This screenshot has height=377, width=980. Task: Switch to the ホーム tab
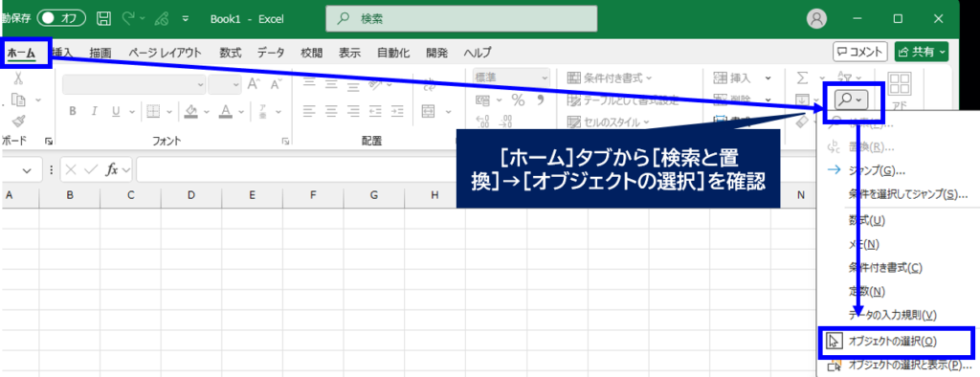(x=21, y=53)
